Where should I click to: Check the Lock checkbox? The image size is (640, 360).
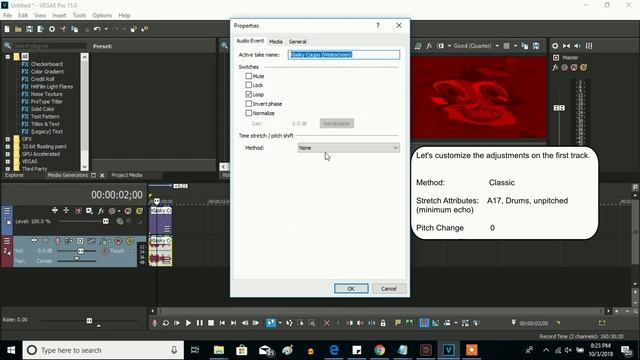click(249, 85)
